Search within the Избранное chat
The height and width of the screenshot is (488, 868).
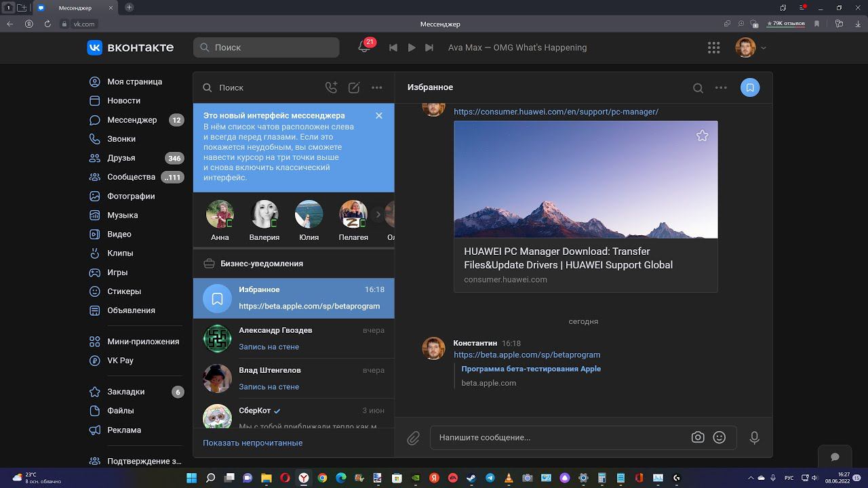point(698,87)
